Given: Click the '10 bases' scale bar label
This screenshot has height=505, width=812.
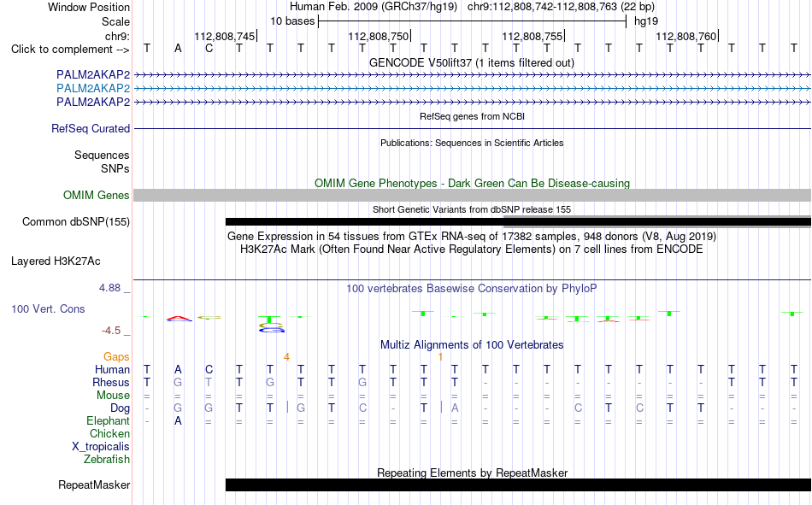Looking at the screenshot, I should click(x=292, y=21).
